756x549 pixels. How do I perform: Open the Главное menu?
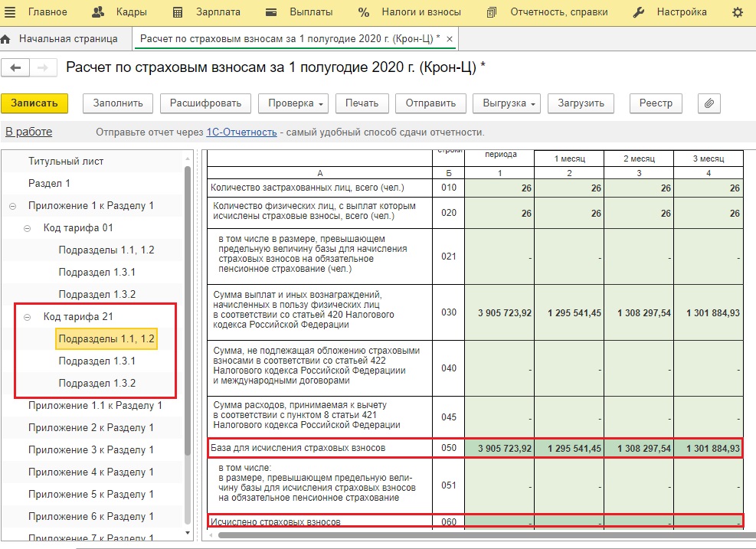point(47,12)
